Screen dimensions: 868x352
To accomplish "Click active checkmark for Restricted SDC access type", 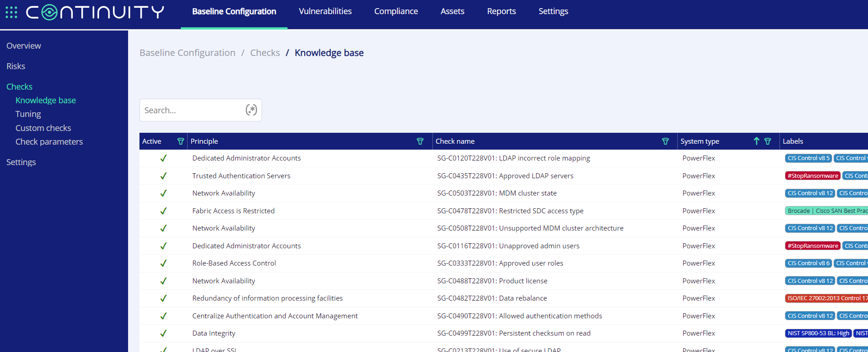I will (x=164, y=211).
